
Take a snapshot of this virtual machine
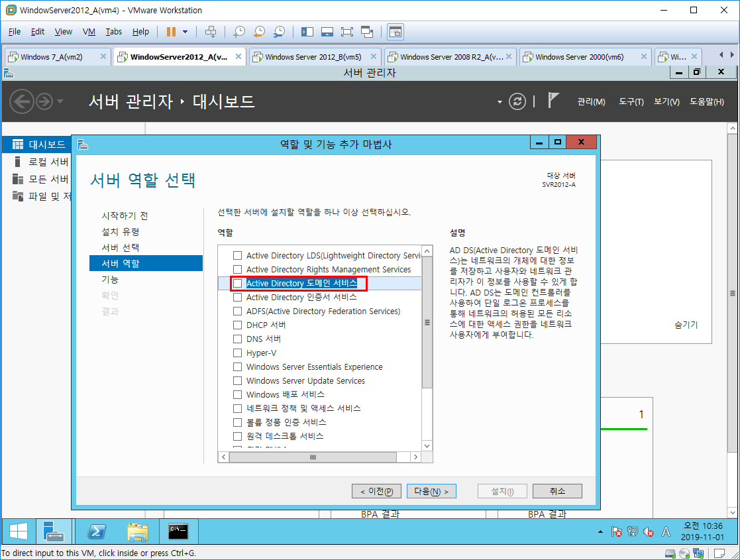click(x=239, y=32)
